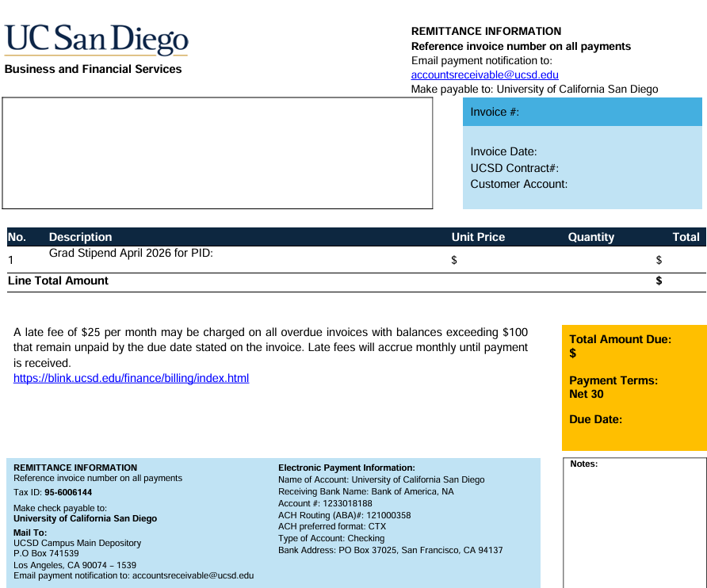Select the 'Bank Address: PO Box 37025' line
707x588 pixels.
(x=391, y=550)
